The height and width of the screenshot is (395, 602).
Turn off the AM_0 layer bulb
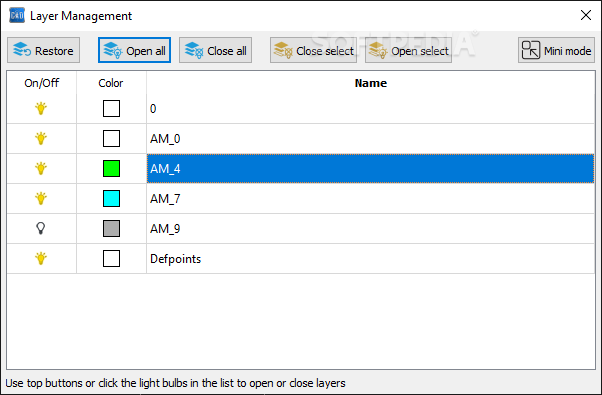click(x=41, y=139)
